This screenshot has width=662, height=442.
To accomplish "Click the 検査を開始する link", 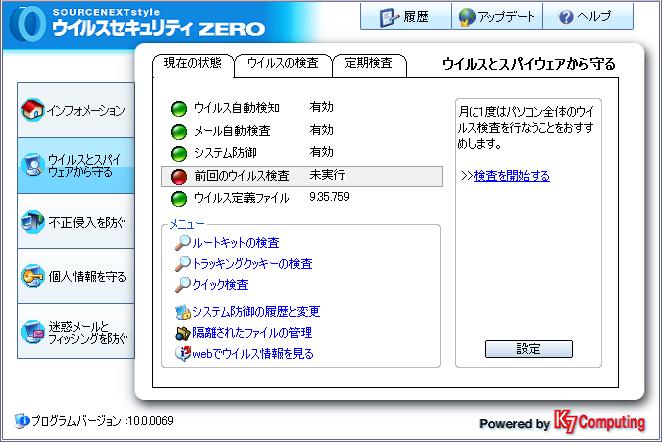I will (x=512, y=176).
